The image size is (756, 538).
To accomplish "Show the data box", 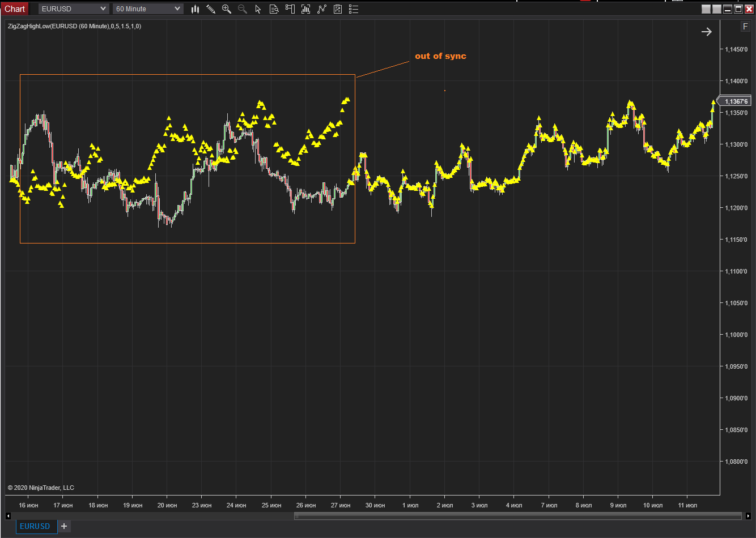I will click(x=274, y=9).
